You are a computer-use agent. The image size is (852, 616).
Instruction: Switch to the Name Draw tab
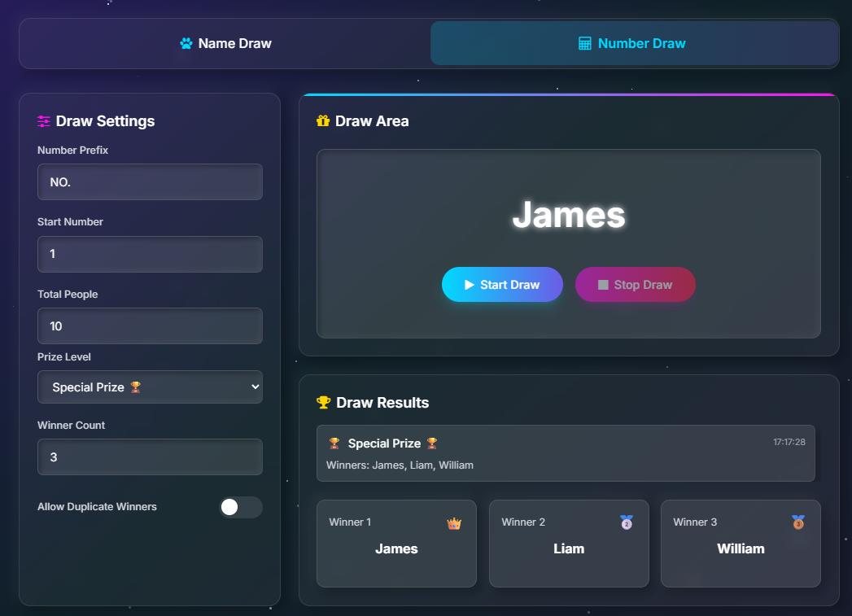pyautogui.click(x=225, y=44)
